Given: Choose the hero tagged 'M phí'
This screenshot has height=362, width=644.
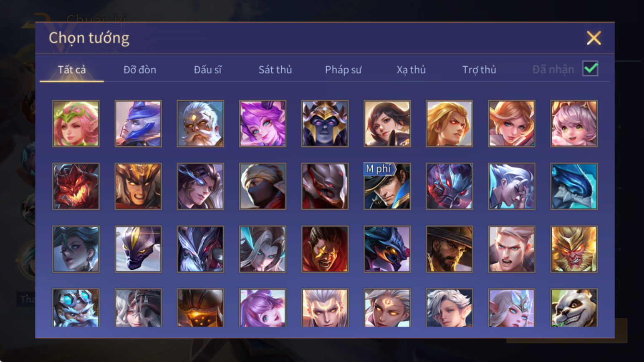Looking at the screenshot, I should (387, 186).
